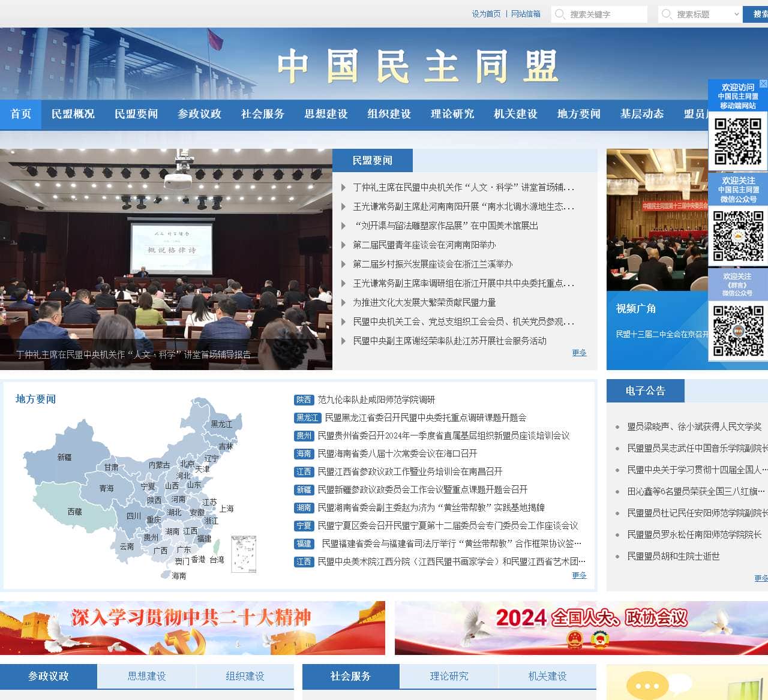Select 民盟要闻 in the top navigation

click(137, 114)
